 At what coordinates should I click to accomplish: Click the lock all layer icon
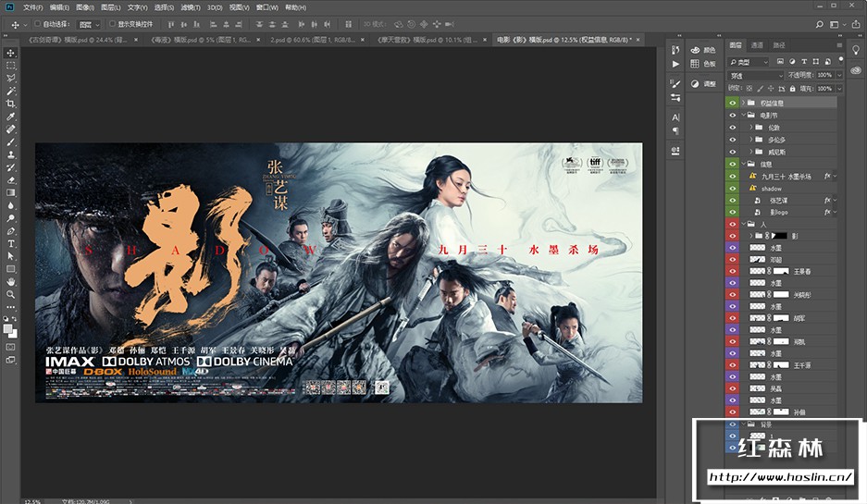[792, 89]
